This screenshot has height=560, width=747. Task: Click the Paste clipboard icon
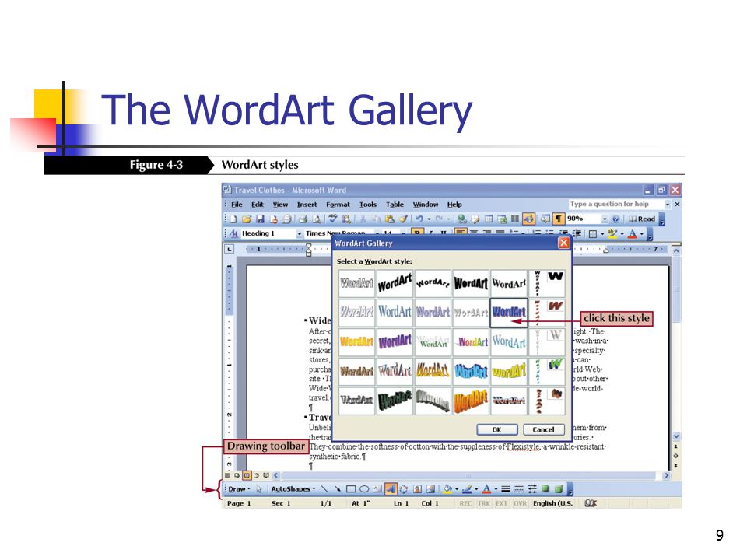tap(390, 219)
